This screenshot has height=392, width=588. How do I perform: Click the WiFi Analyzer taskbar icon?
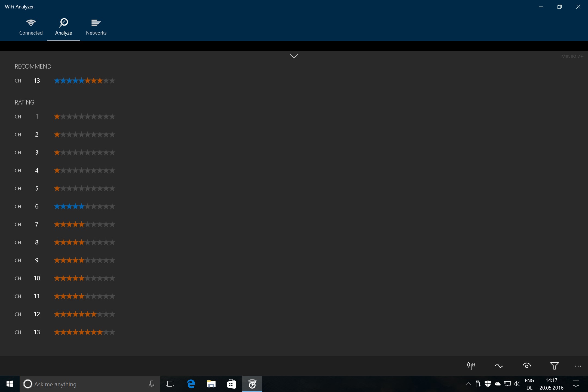252,384
